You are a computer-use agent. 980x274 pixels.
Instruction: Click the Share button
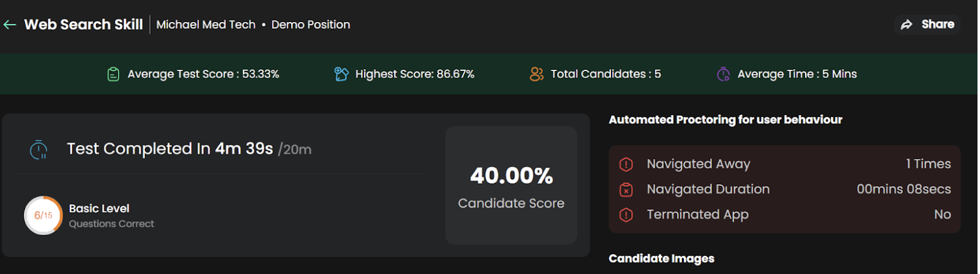[x=927, y=25]
